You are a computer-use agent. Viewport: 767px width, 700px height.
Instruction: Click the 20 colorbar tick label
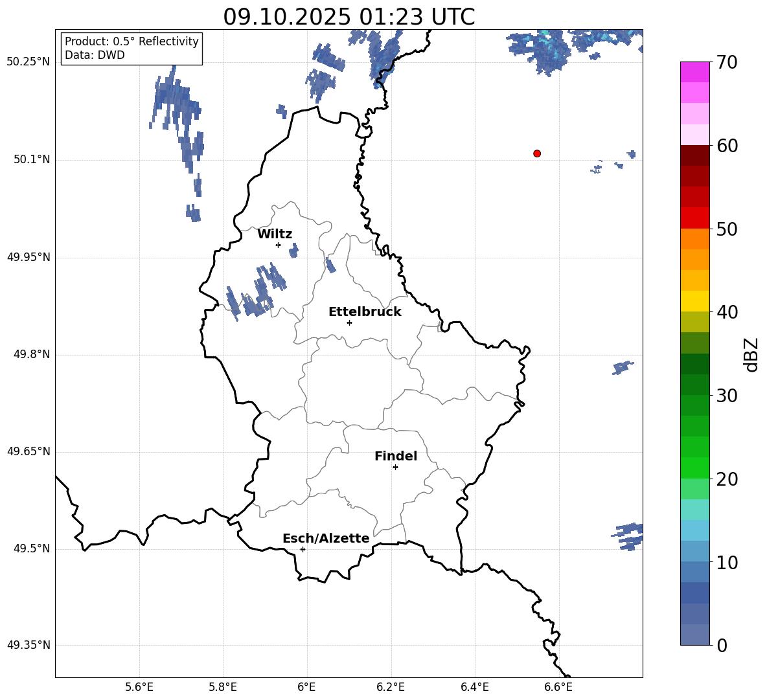tap(727, 479)
